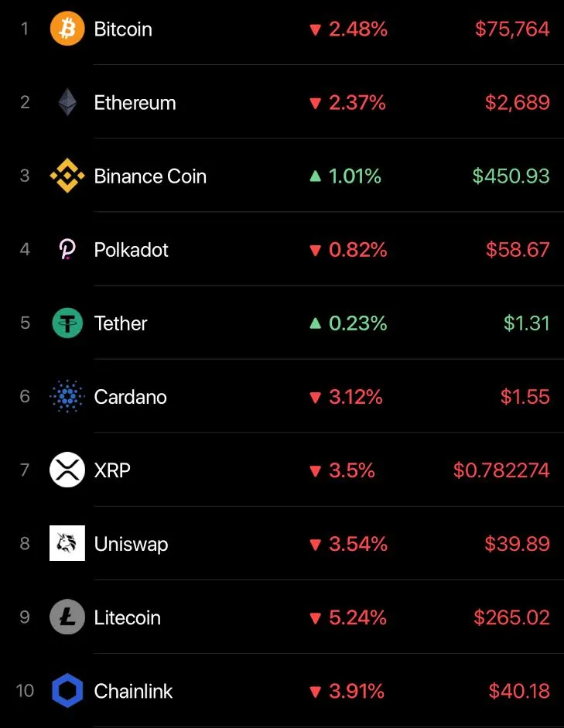Image resolution: width=564 pixels, height=728 pixels.
Task: Open the Chainlink price $40.18
Action: click(519, 691)
